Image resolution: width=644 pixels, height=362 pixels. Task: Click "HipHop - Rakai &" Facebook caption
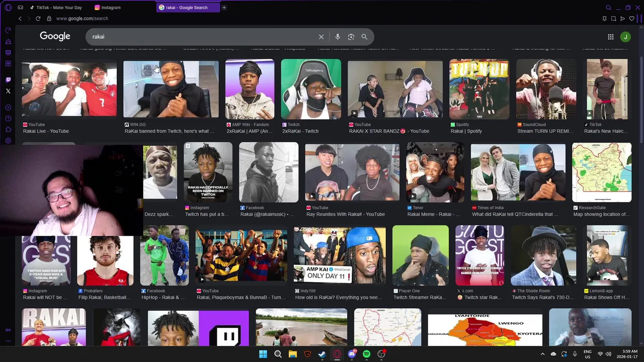(164, 298)
